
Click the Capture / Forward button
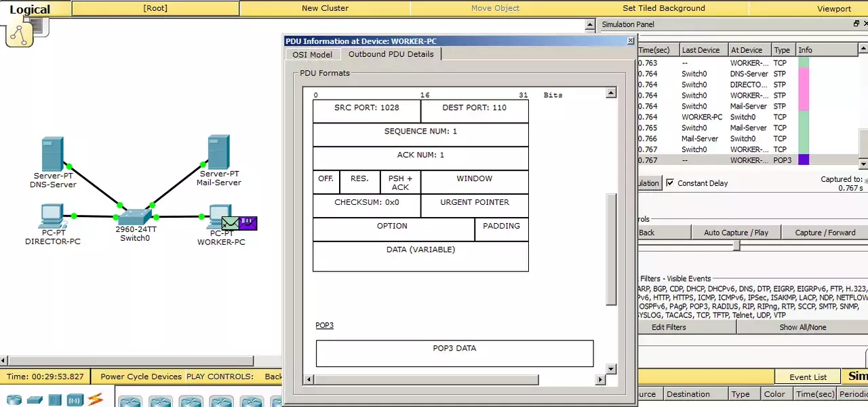[x=825, y=232]
